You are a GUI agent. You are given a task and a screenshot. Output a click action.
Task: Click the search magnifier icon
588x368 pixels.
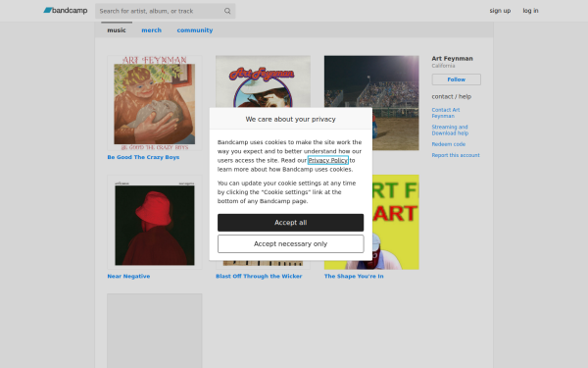coord(227,11)
